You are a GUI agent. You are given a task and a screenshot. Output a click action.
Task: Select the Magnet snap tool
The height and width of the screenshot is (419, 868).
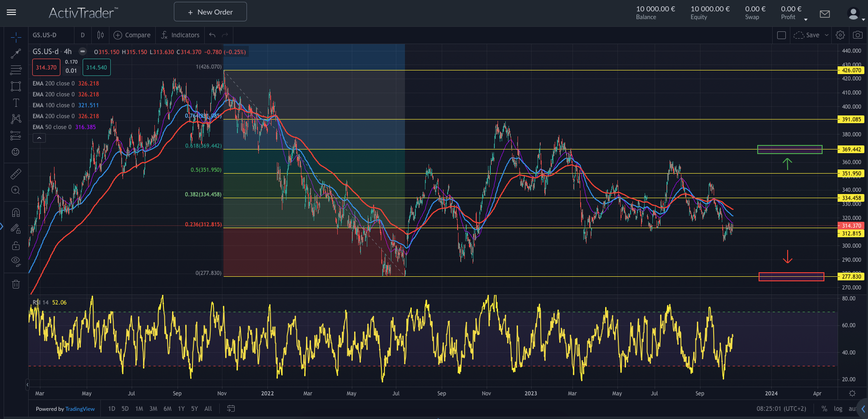[16, 212]
